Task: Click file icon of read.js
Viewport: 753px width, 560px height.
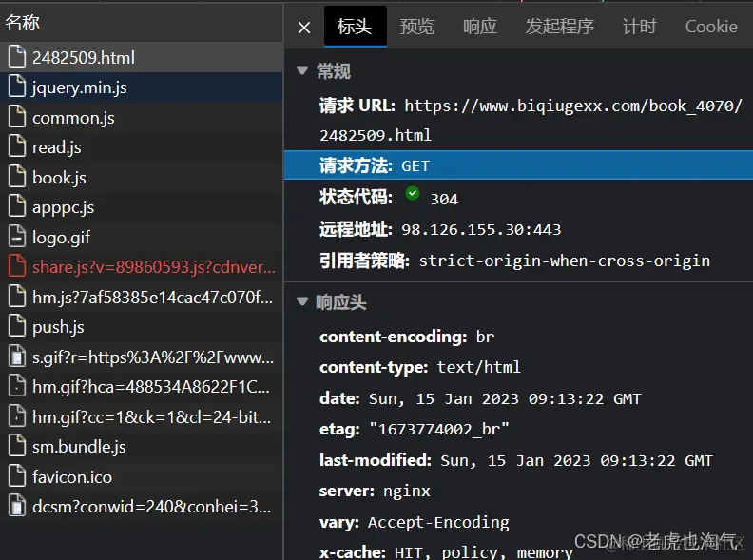Action: [17, 146]
